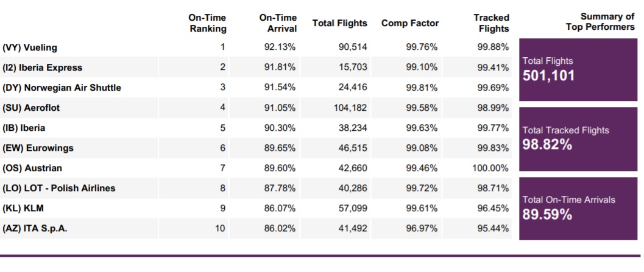Click the (OS) Austrian airline name
Image resolution: width=644 pixels, height=272 pixels.
pyautogui.click(x=32, y=168)
